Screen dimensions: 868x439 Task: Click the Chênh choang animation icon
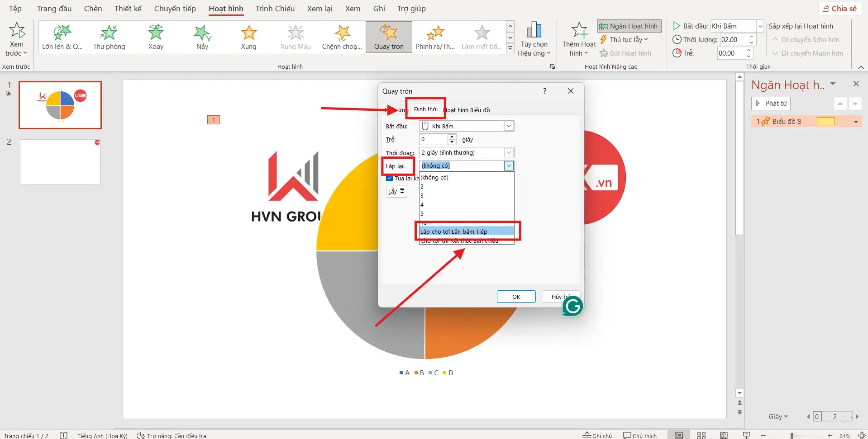point(342,33)
